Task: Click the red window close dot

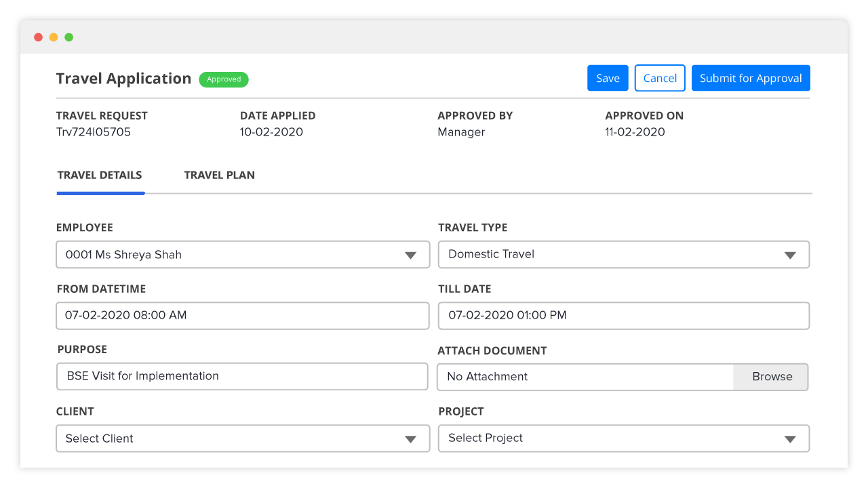Action: [x=38, y=37]
